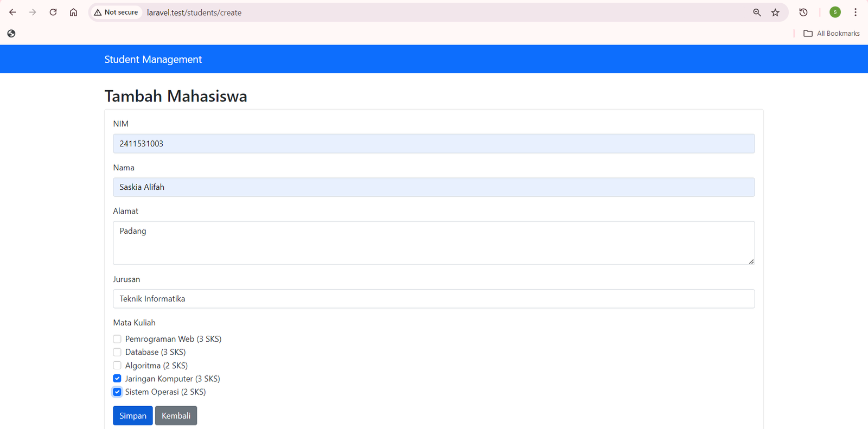The width and height of the screenshot is (868, 429).
Task: Open the All Bookmarks folder
Action: click(832, 34)
